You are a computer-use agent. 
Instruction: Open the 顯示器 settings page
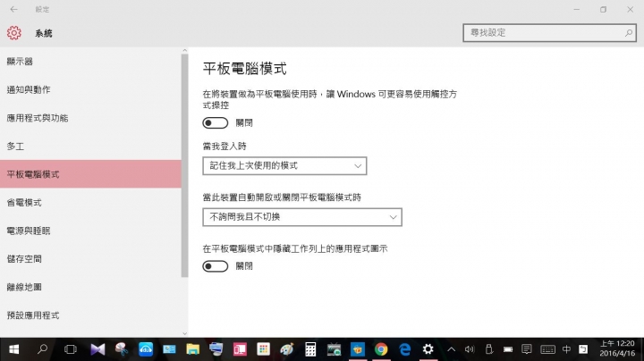click(90, 62)
